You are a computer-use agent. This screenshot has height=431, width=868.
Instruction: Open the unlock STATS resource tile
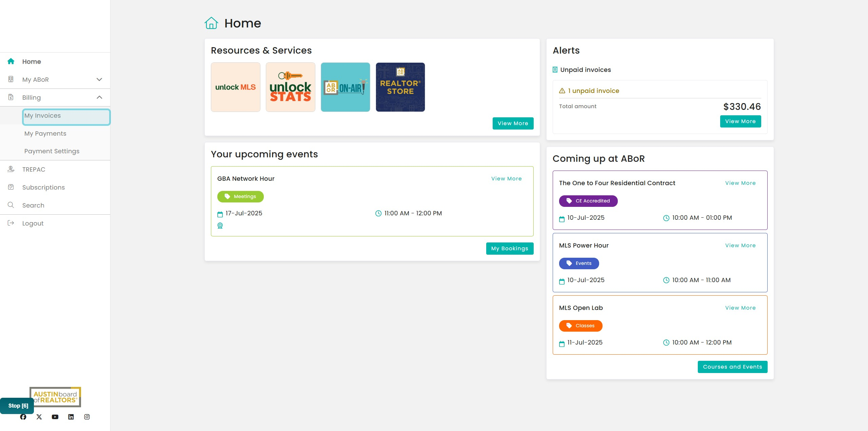pyautogui.click(x=291, y=87)
